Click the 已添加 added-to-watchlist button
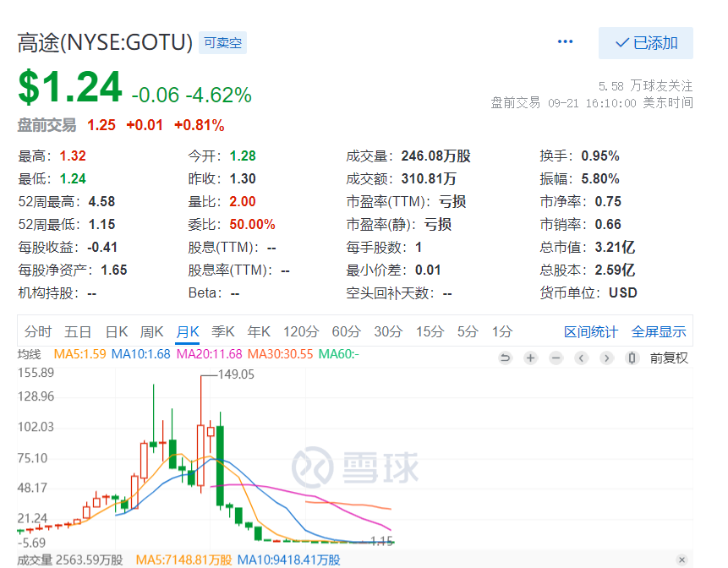 point(646,43)
